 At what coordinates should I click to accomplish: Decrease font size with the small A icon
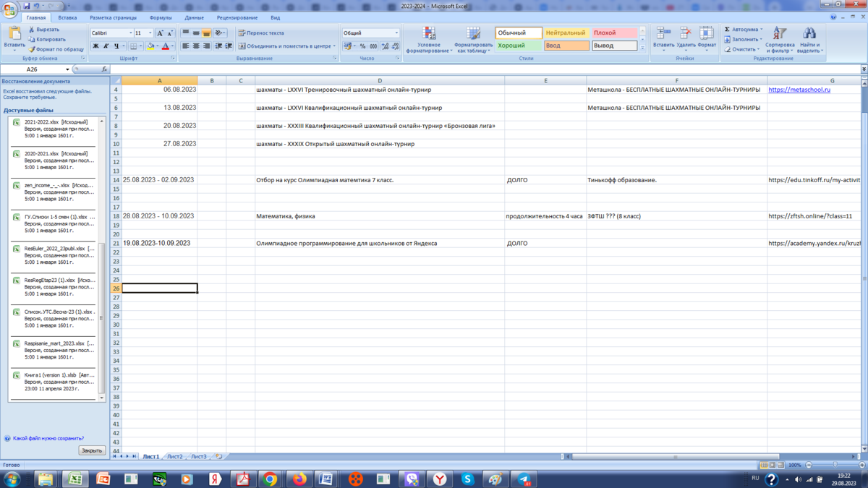[x=171, y=33]
